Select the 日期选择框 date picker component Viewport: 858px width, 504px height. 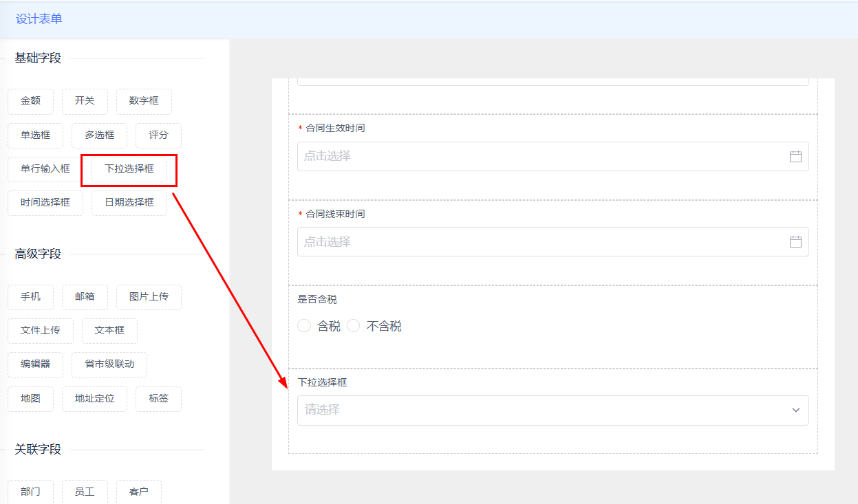[129, 203]
